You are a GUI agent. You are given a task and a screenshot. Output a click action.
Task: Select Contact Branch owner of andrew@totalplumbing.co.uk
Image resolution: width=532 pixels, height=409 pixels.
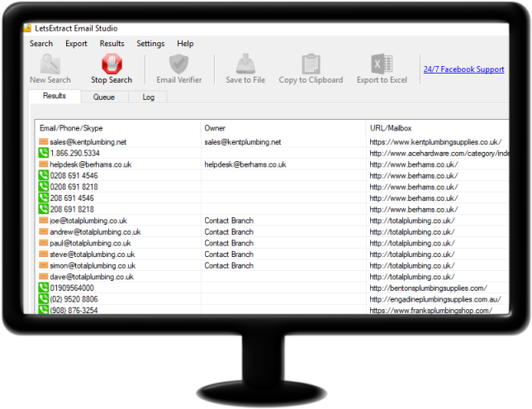tap(229, 232)
